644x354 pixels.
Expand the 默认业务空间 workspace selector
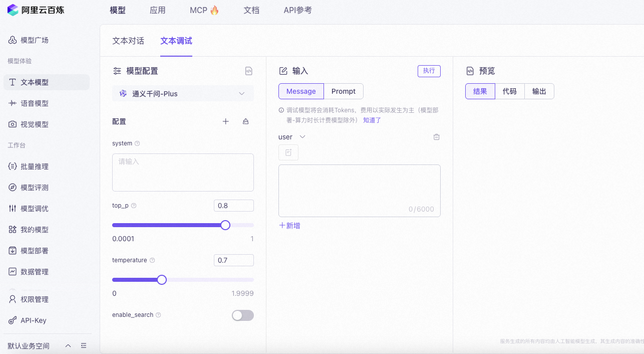[x=68, y=346]
